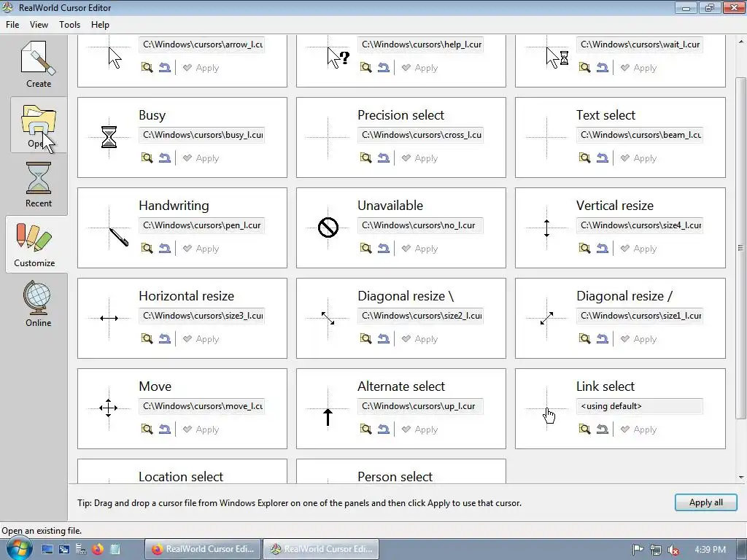Apply the Busy cursor
The image size is (747, 560).
point(201,158)
